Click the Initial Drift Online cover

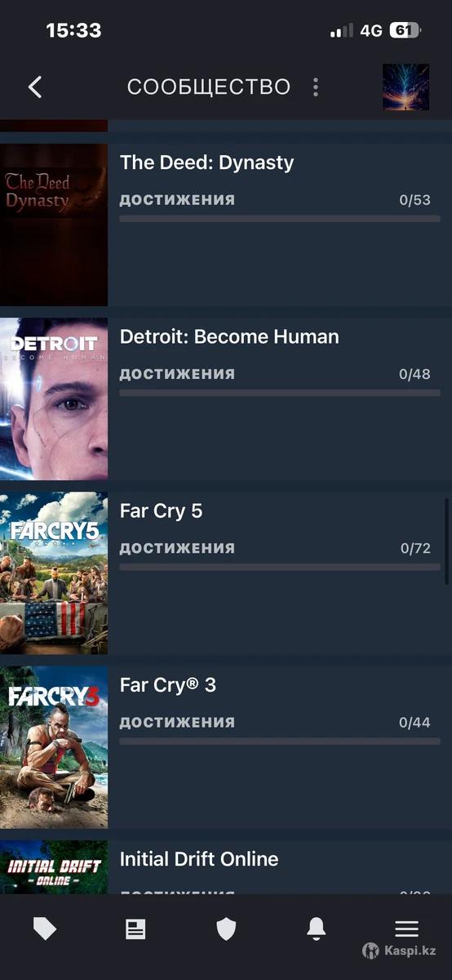pyautogui.click(x=54, y=867)
